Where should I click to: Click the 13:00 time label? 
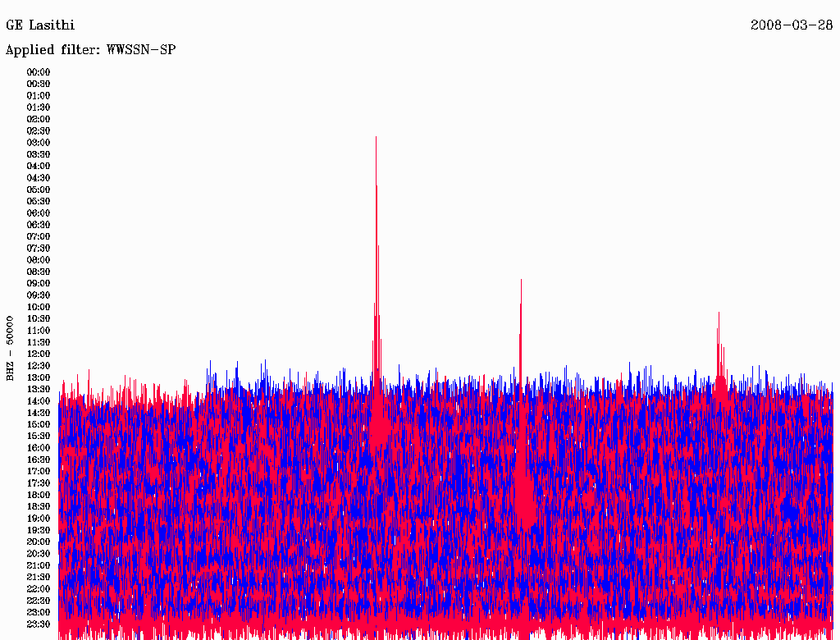(x=39, y=378)
